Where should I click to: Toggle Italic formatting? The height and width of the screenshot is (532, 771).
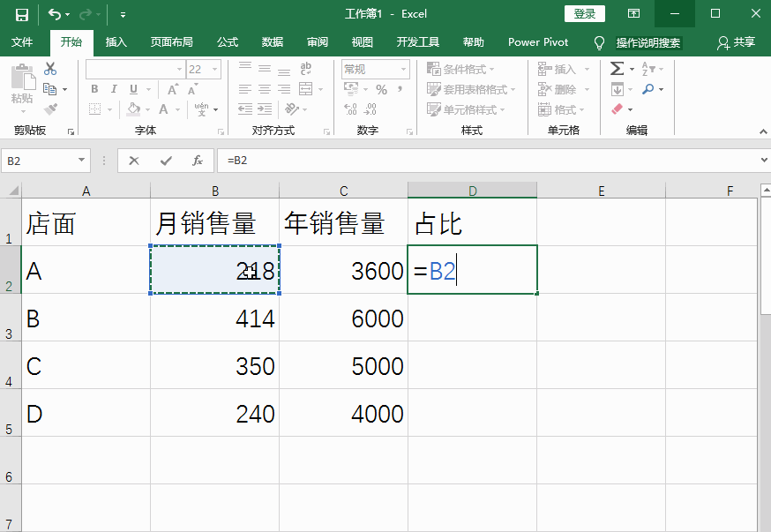(114, 89)
